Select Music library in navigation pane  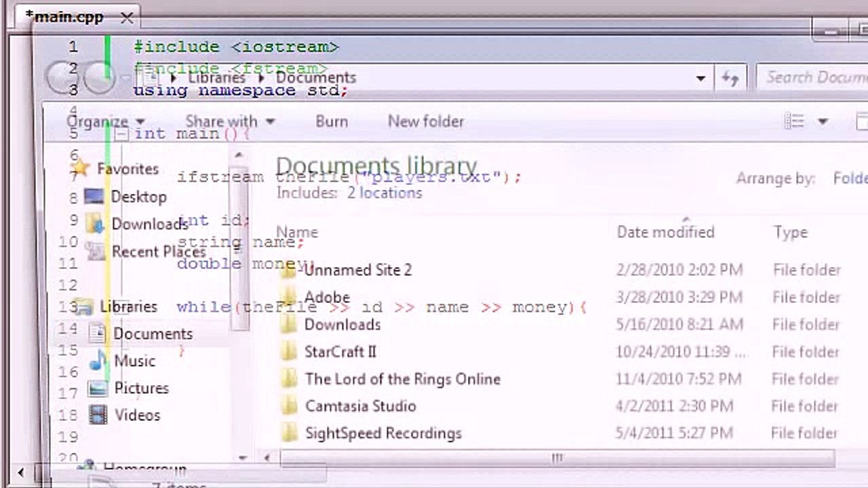pos(134,361)
